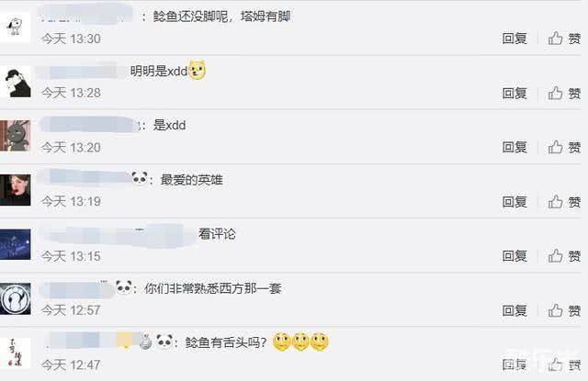Screen dimensions: 588x381
Task: Reply to the 13:30 comment
Action: coord(514,39)
